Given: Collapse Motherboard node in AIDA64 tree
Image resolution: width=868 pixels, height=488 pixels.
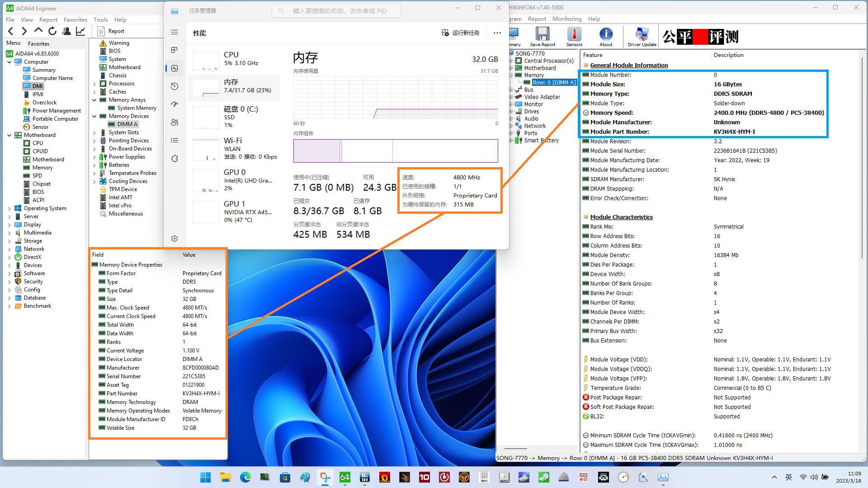Looking at the screenshot, I should click(x=9, y=135).
